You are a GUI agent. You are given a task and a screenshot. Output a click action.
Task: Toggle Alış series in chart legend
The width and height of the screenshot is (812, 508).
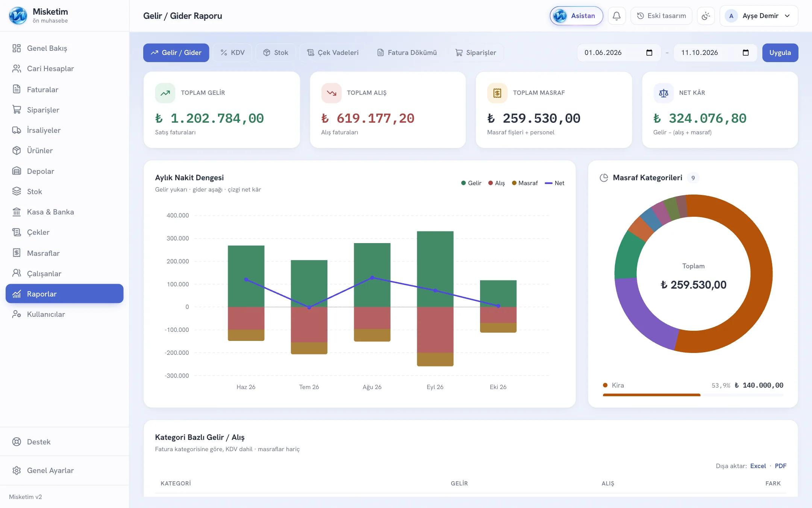[x=496, y=183]
